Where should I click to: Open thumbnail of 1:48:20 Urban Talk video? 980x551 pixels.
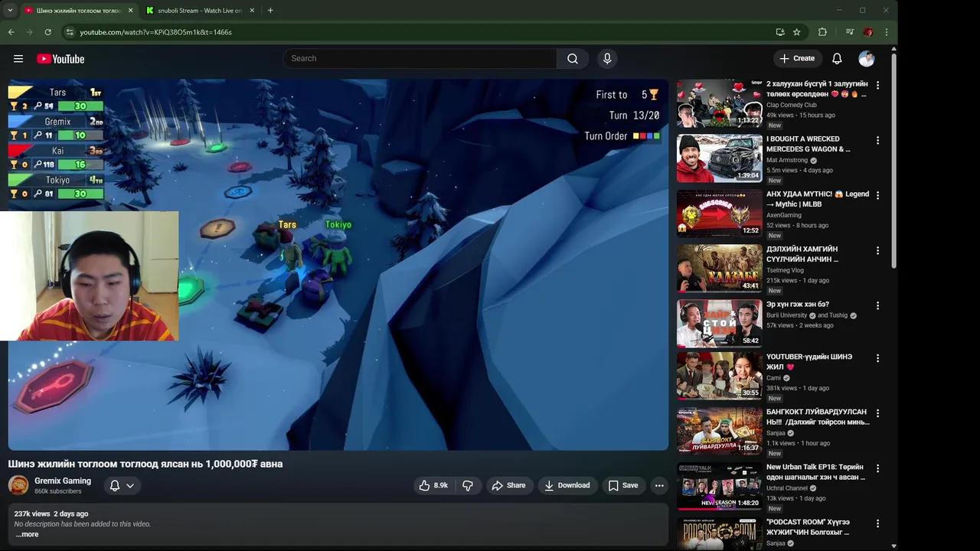720,486
